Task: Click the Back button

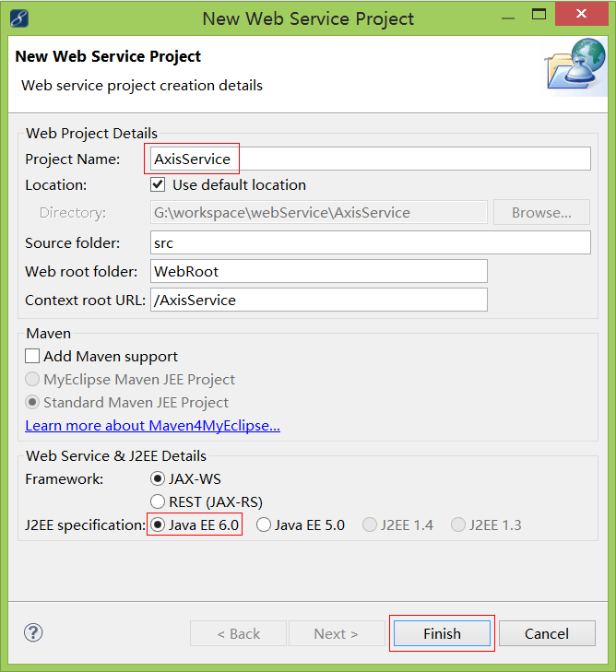Action: tap(238, 633)
